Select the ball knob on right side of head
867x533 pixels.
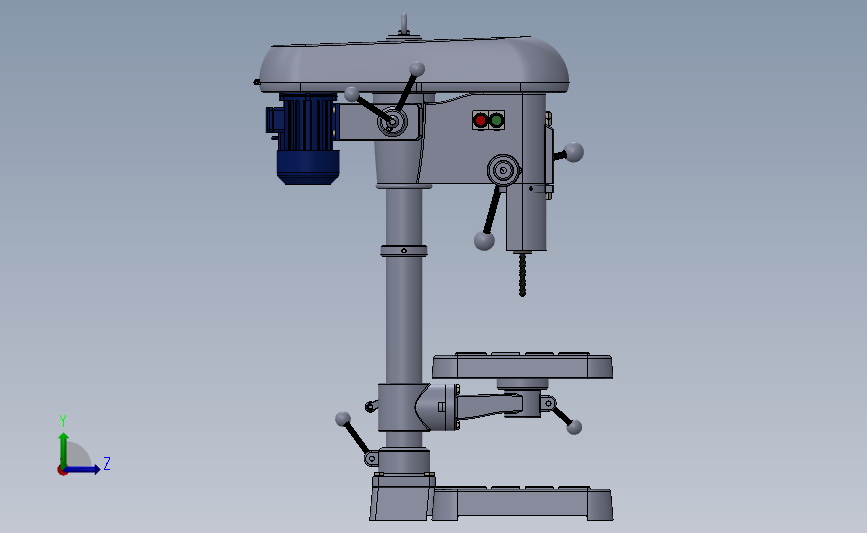point(573,152)
